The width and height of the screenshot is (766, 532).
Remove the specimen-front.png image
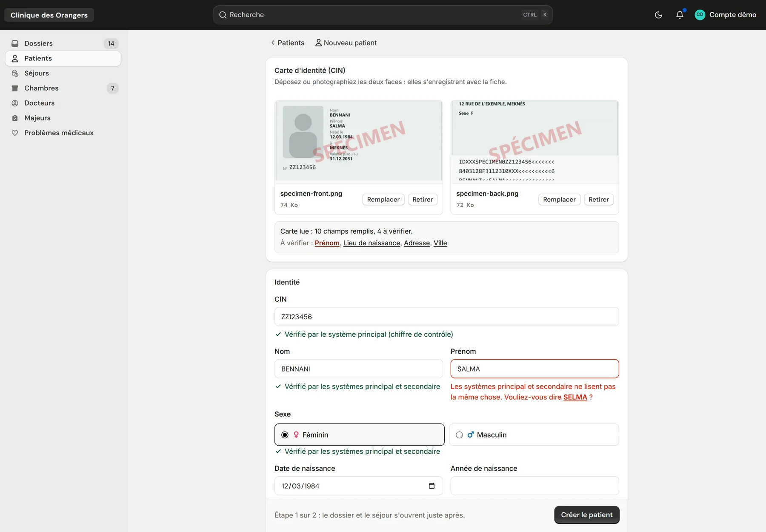click(x=423, y=199)
